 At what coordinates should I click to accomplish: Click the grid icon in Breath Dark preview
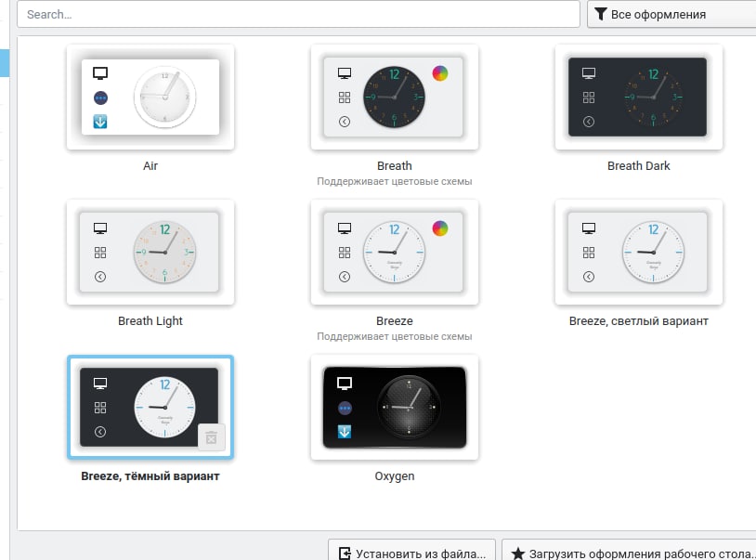pos(589,98)
